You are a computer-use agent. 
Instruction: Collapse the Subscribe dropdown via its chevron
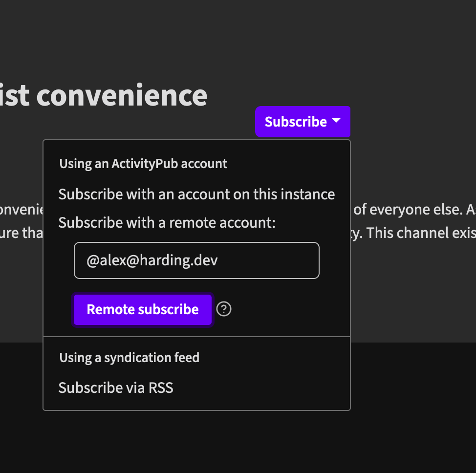pos(337,122)
